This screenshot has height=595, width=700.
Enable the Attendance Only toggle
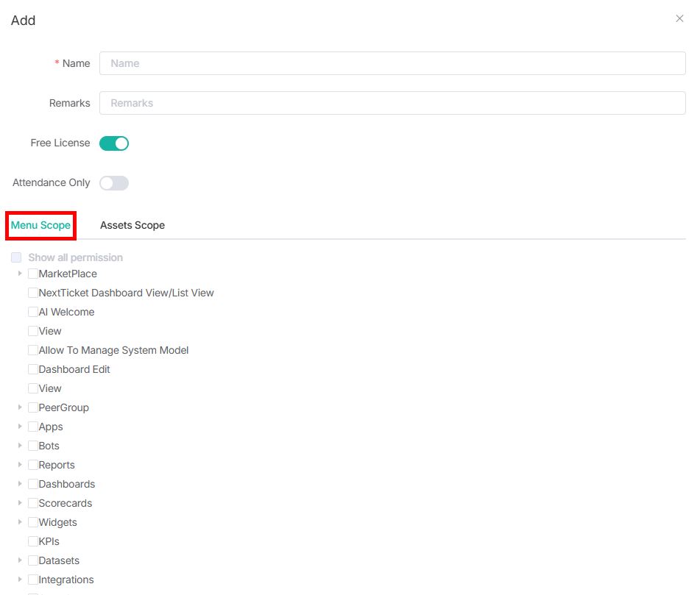(114, 183)
